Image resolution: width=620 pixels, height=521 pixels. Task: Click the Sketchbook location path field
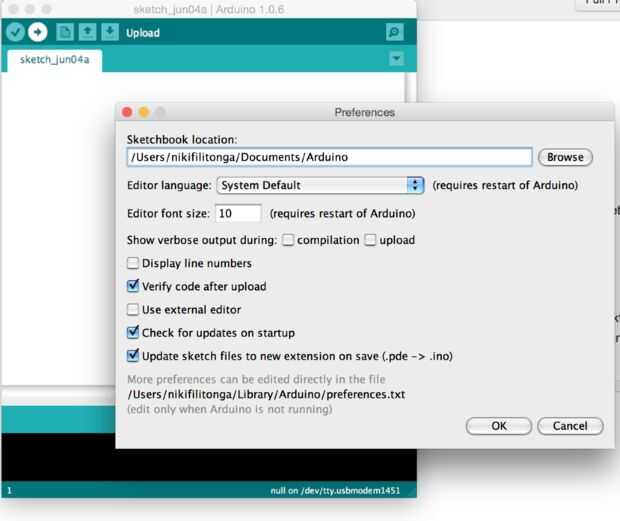(x=329, y=157)
